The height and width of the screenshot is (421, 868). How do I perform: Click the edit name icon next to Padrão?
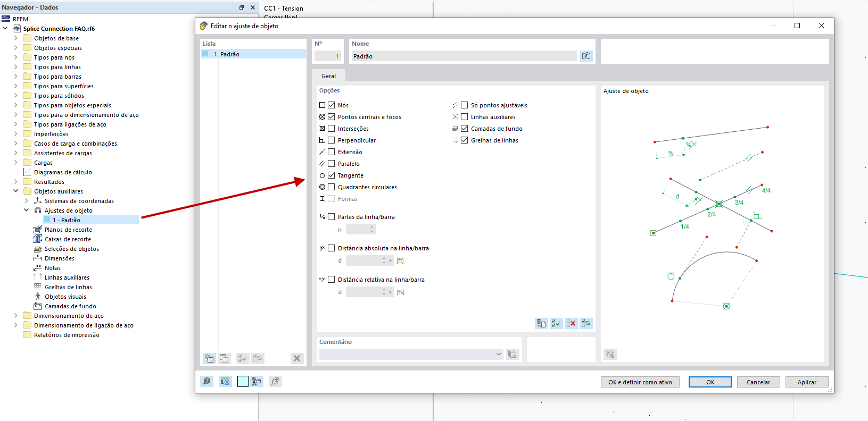(586, 56)
